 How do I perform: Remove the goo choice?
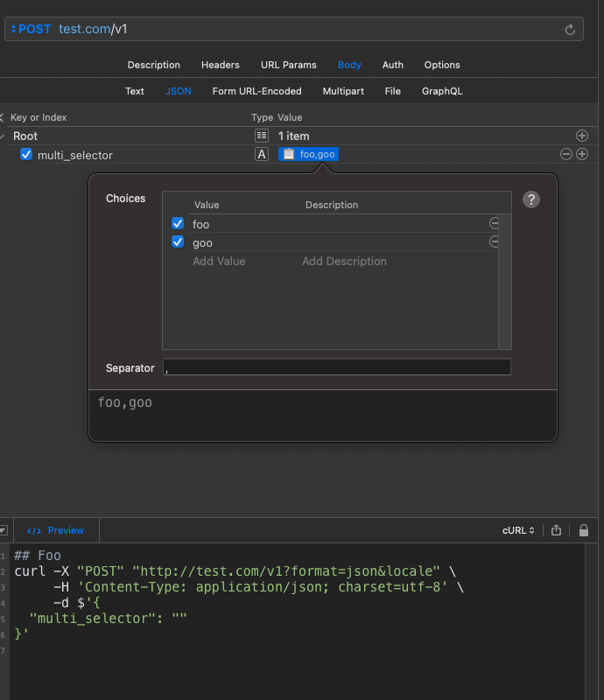pos(494,242)
